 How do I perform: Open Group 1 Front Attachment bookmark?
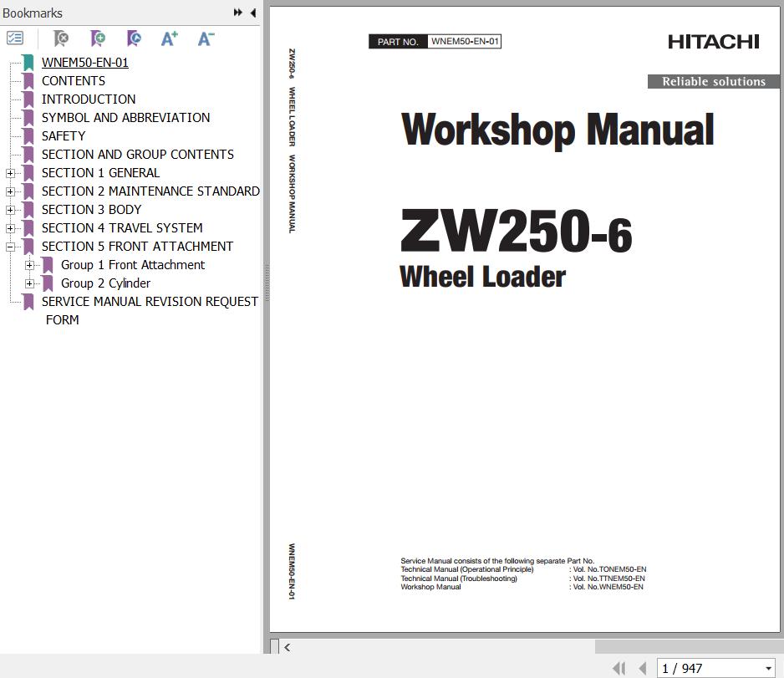(133, 265)
